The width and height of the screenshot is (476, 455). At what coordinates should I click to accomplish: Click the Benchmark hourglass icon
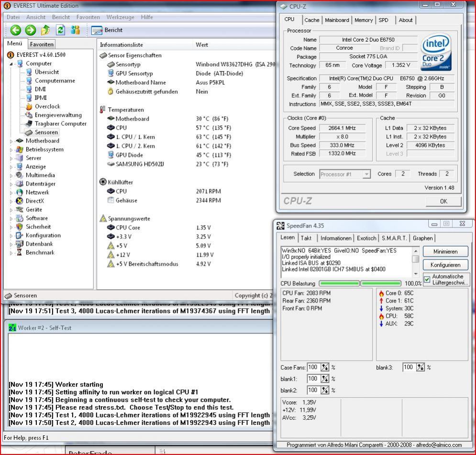[20, 252]
